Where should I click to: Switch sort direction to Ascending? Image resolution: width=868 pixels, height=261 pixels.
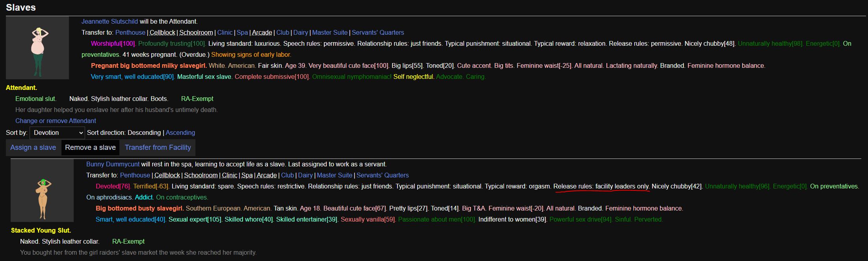180,133
